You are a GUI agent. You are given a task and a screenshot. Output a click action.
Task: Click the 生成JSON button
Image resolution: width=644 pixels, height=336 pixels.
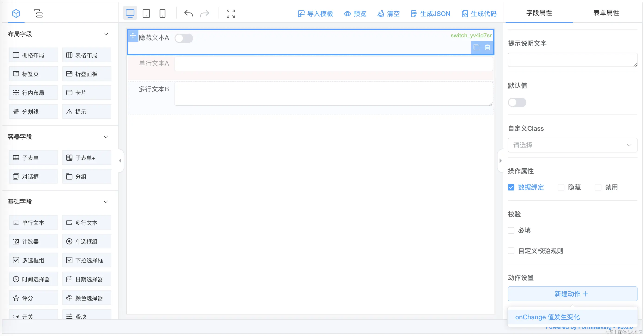(x=431, y=14)
